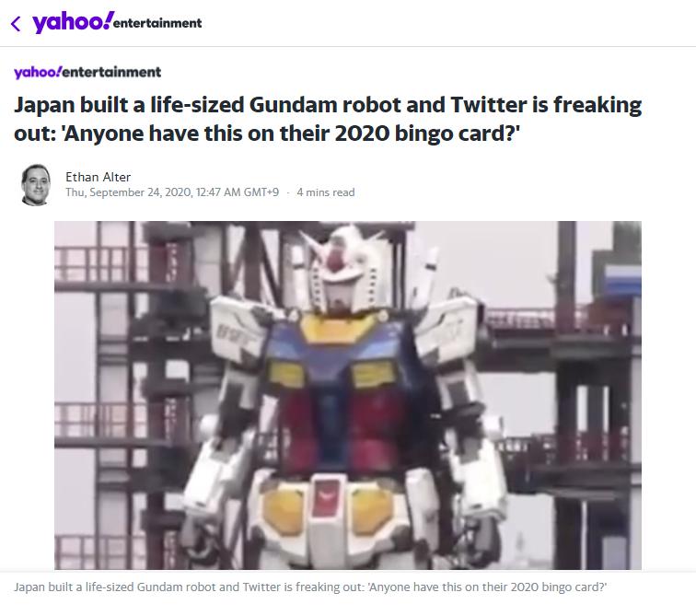Click the September 24, 2020 publication timestamp
The image size is (696, 616).
[172, 192]
